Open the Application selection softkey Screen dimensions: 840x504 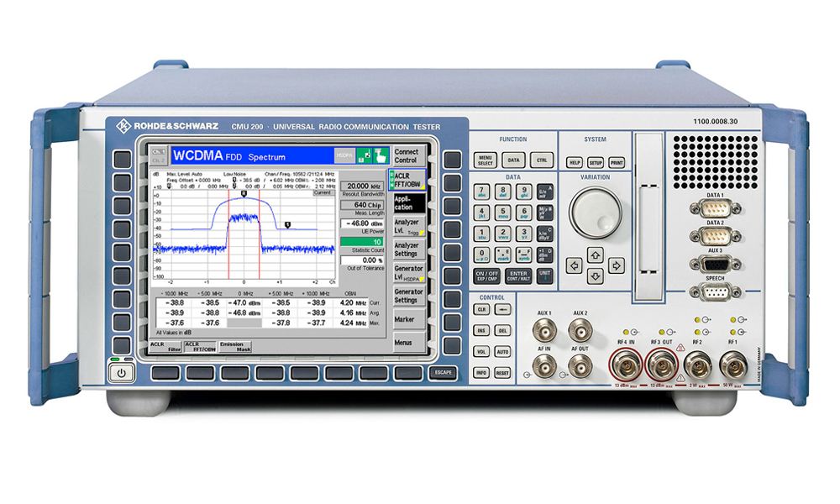tap(408, 203)
